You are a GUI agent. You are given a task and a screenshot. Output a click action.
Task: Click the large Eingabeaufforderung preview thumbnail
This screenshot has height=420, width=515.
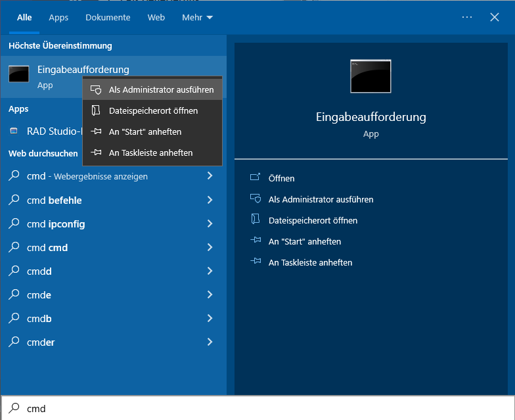point(370,76)
